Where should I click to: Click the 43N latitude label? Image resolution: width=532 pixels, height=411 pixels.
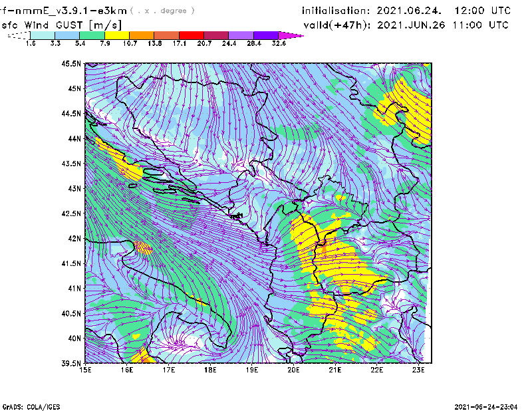[x=74, y=188]
